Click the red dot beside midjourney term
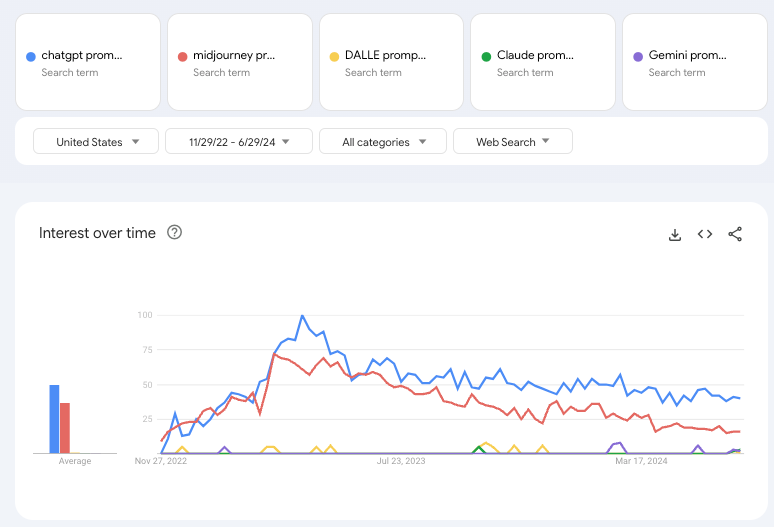 pyautogui.click(x=183, y=56)
